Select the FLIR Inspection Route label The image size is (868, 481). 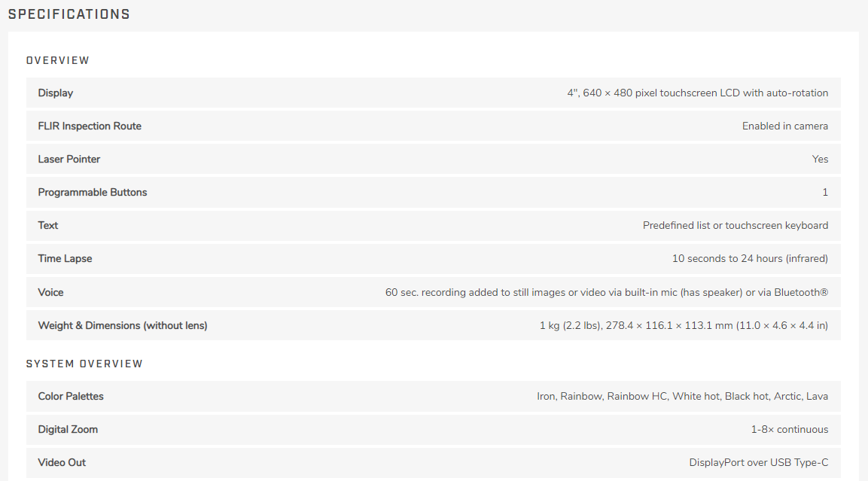90,126
